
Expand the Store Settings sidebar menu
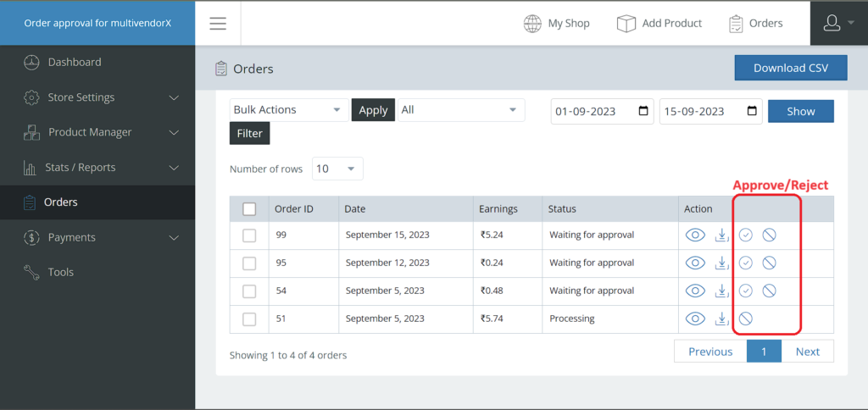[97, 97]
